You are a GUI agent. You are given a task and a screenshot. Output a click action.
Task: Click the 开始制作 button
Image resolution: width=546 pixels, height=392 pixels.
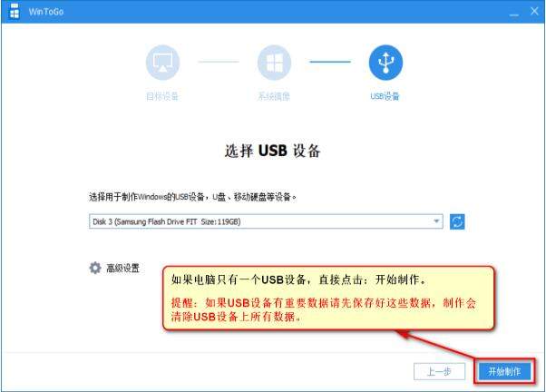coord(504,371)
